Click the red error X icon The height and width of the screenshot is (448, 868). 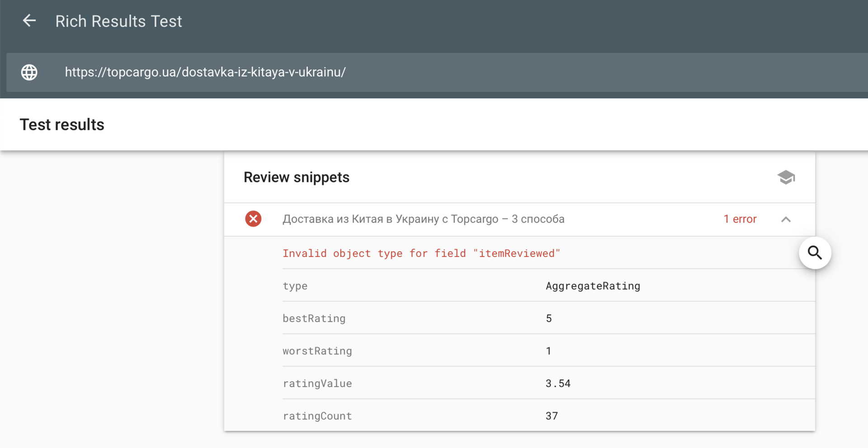pyautogui.click(x=253, y=219)
